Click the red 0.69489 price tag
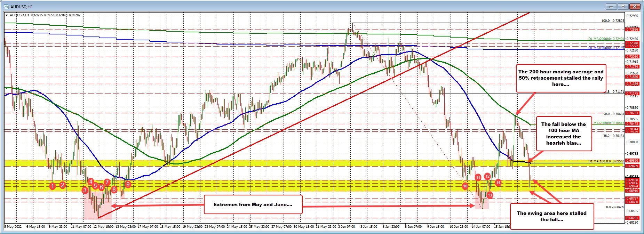This screenshot has width=644, height=234. coord(632,166)
